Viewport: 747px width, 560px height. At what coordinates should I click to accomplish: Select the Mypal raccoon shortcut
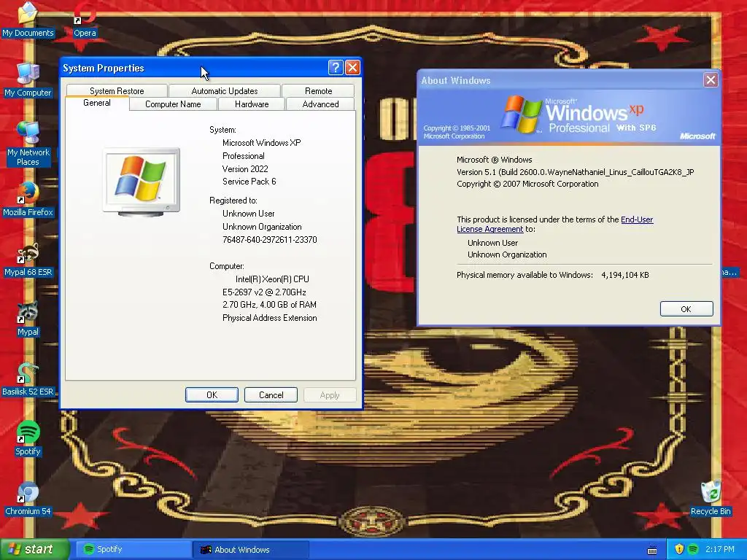(28, 319)
